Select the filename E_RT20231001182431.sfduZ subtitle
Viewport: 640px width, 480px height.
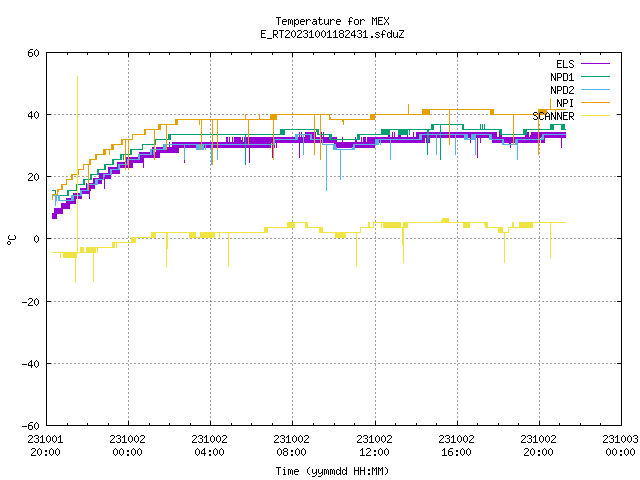pyautogui.click(x=332, y=34)
